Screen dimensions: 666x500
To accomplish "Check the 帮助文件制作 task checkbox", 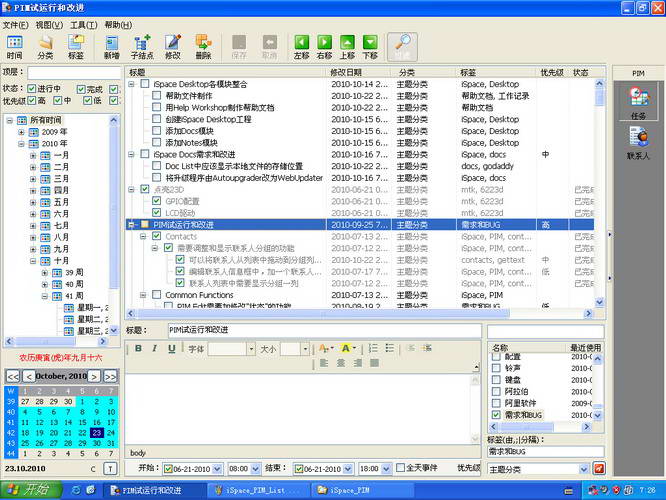I will tap(157, 95).
